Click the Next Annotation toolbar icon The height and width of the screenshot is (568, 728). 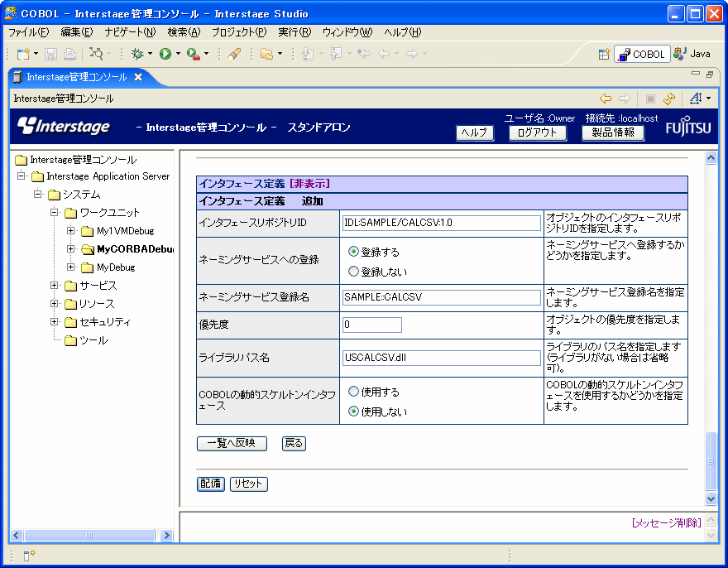pos(308,54)
